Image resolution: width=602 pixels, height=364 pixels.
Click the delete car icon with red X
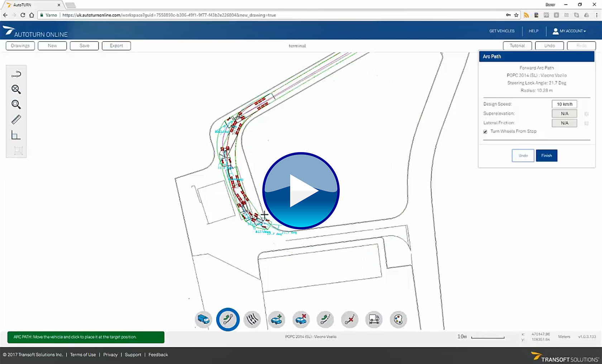pyautogui.click(x=301, y=319)
